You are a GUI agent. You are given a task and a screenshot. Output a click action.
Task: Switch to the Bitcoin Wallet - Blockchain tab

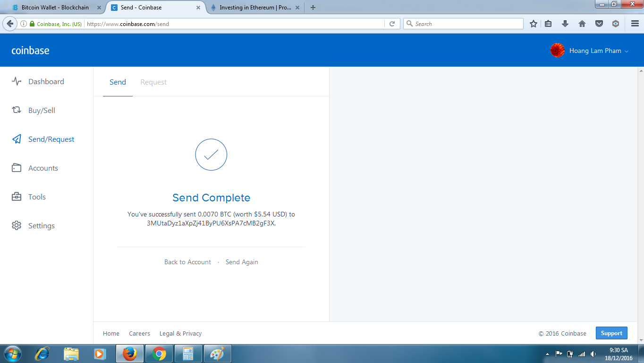coord(55,8)
